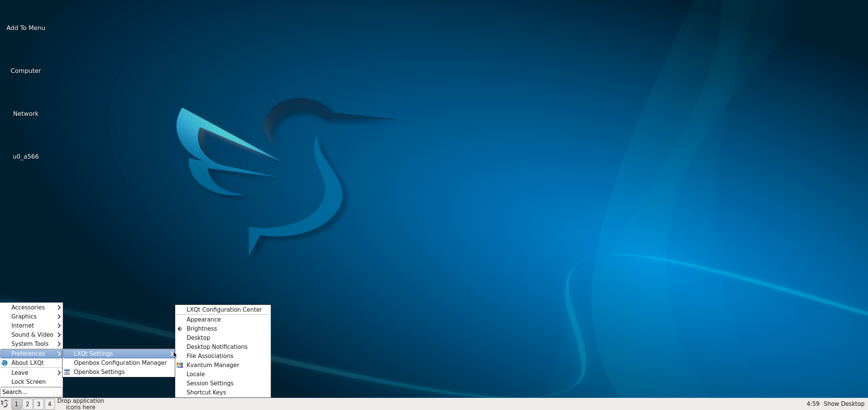Switch to workspace 3 in pager
868x410 pixels.
38,404
